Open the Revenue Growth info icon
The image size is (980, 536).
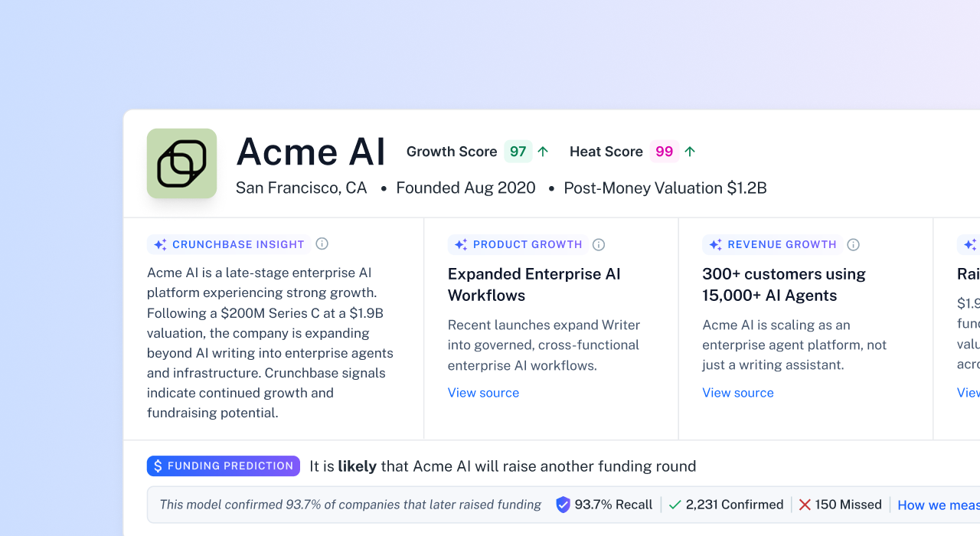pos(854,244)
